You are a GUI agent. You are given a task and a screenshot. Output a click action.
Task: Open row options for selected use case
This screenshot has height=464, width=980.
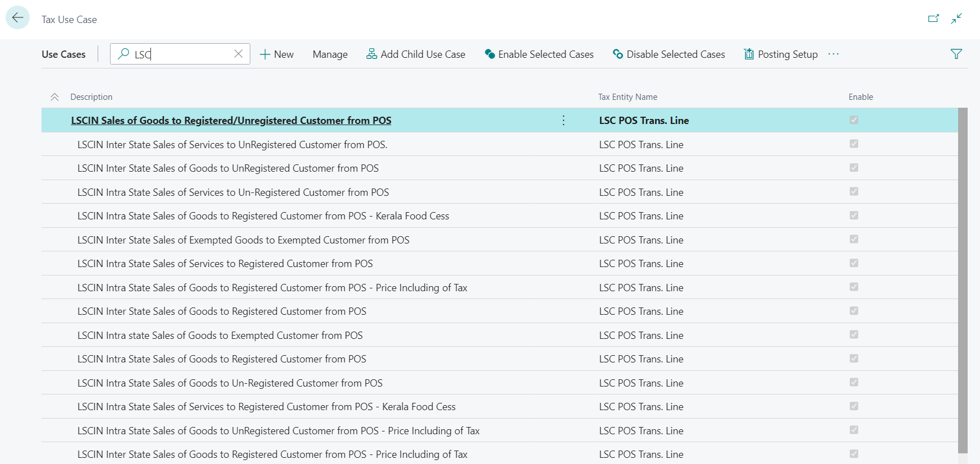tap(564, 121)
